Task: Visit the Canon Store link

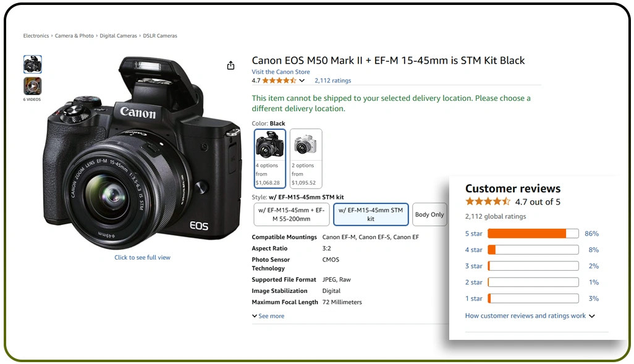Action: pyautogui.click(x=281, y=72)
